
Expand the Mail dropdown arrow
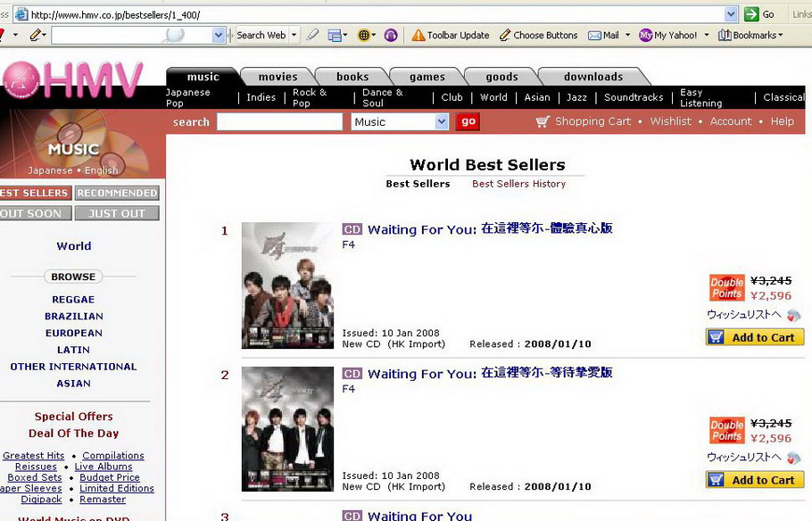coord(627,35)
